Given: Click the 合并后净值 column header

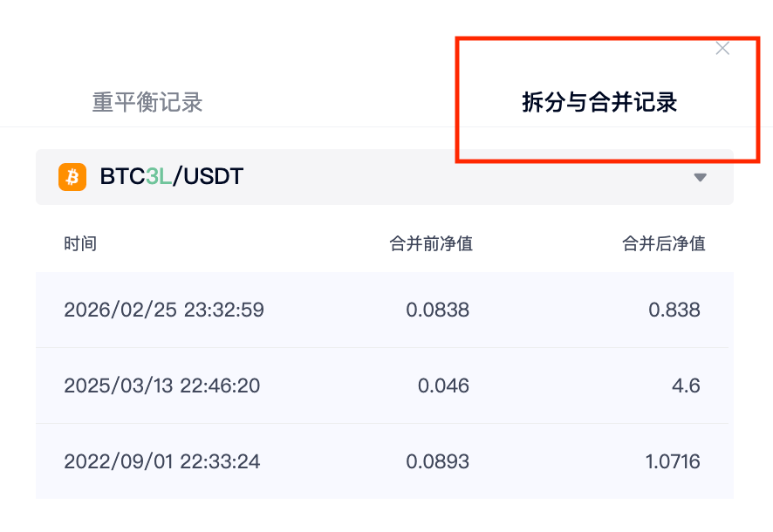Looking at the screenshot, I should pos(664,244).
